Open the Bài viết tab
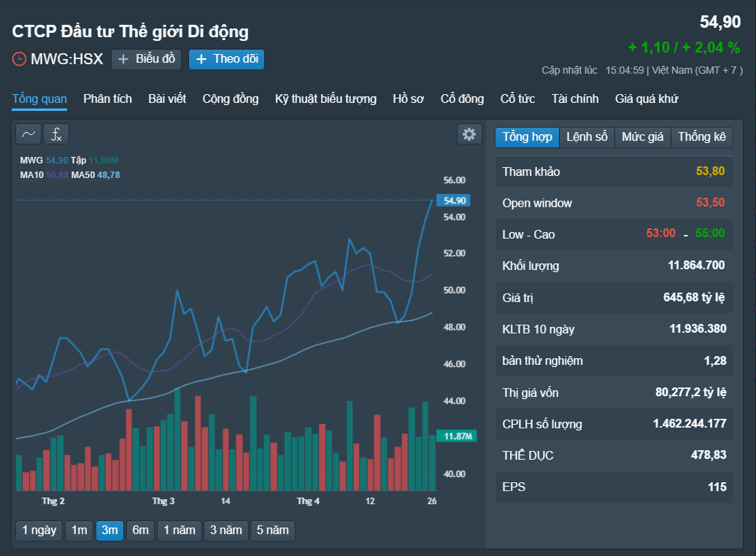The image size is (756, 556). [x=167, y=99]
